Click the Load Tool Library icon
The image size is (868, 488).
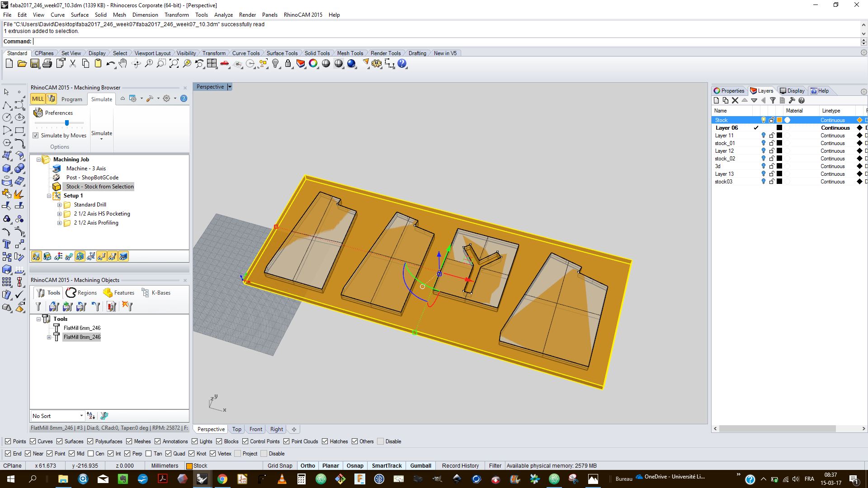tap(54, 307)
